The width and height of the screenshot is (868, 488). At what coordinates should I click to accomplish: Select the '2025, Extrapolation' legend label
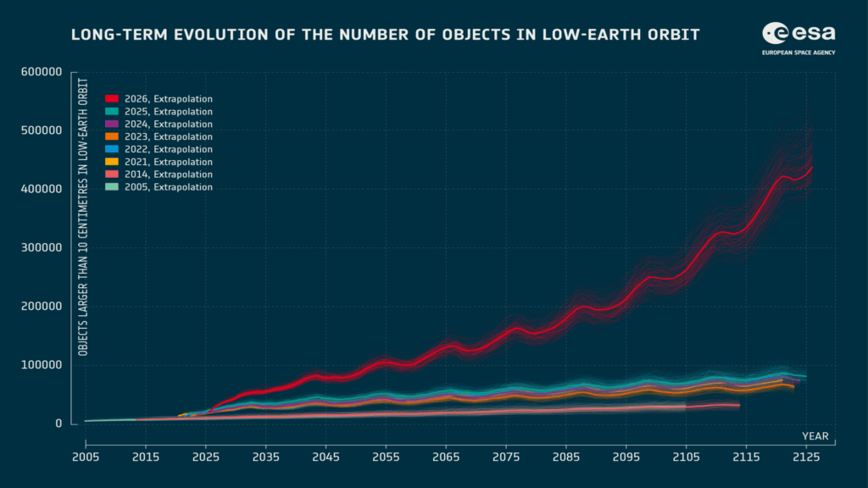point(169,112)
